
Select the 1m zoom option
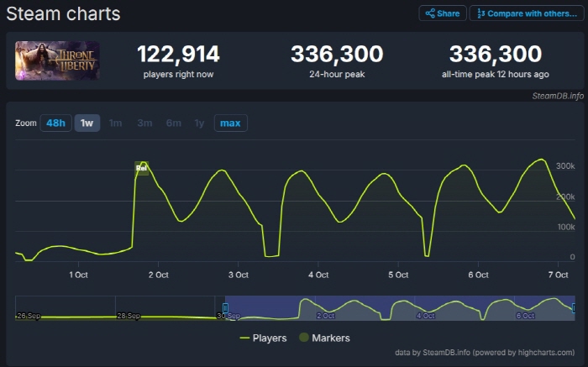tap(116, 123)
